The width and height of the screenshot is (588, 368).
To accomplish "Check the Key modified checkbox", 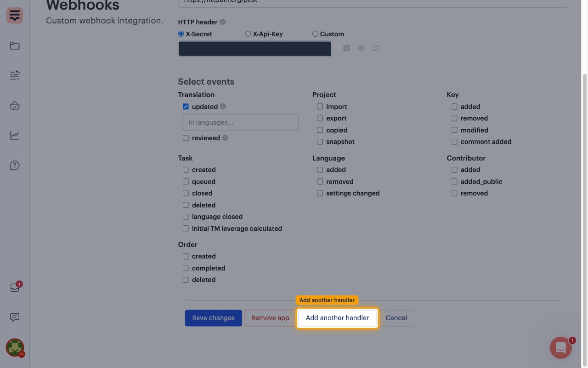I will [454, 130].
